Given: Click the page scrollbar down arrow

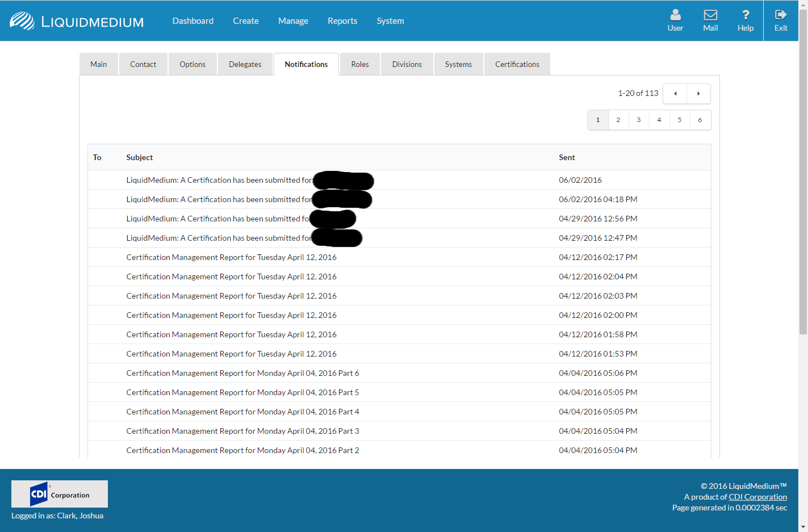Looking at the screenshot, I should [x=803, y=527].
